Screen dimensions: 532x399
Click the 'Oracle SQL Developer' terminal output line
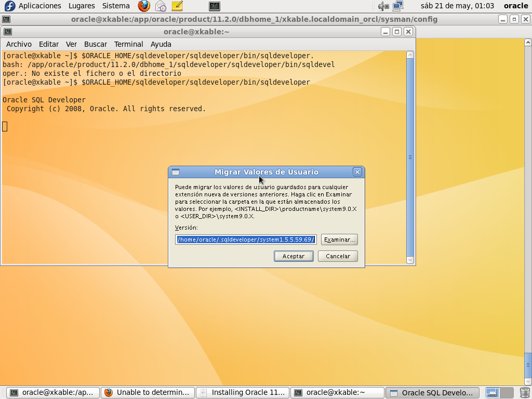[44, 100]
